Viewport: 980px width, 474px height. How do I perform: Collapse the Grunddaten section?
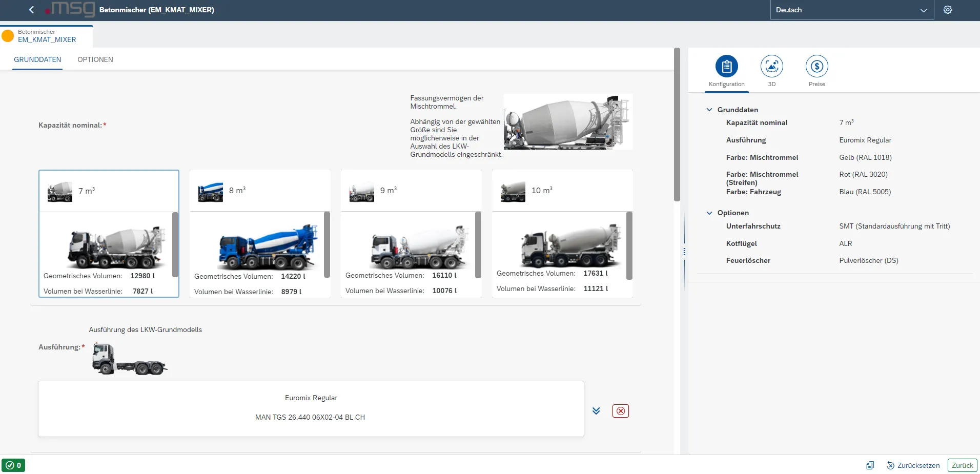click(709, 110)
